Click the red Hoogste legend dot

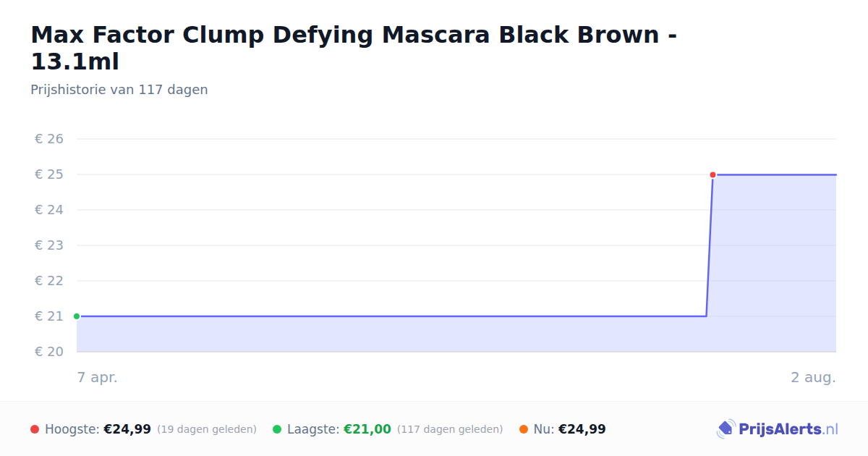pos(35,429)
